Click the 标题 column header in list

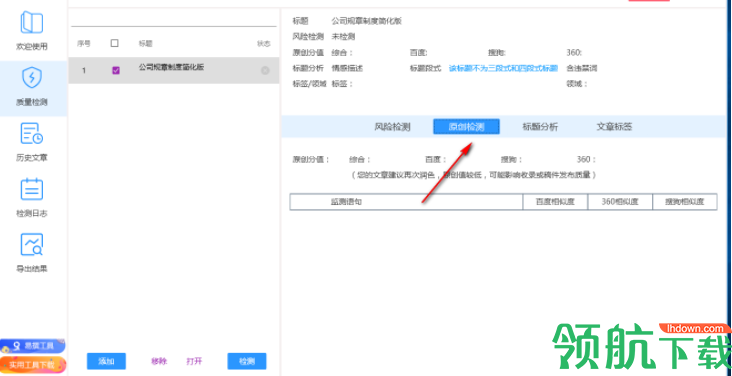click(x=146, y=43)
